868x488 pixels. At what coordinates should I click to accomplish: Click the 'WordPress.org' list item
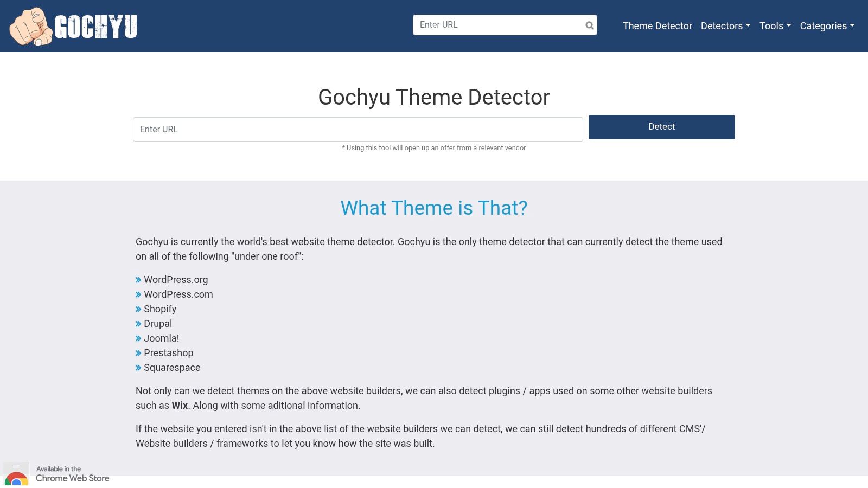[176, 280]
